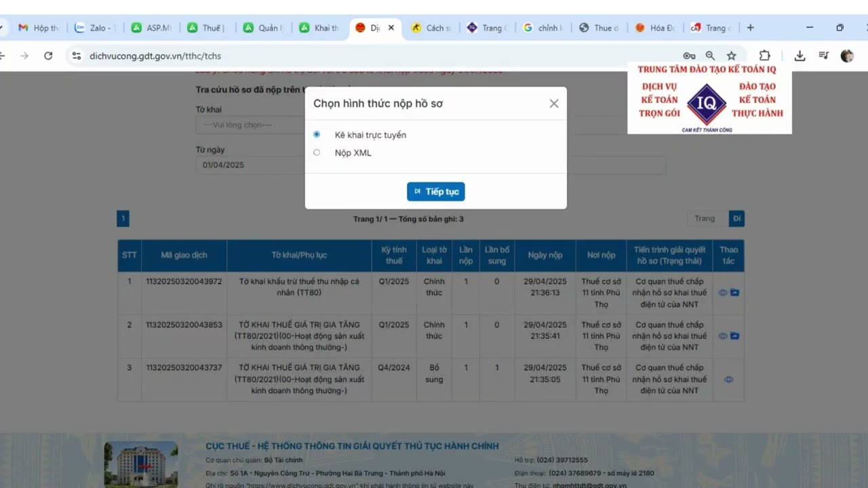The height and width of the screenshot is (488, 868).
Task: Open the Tờ khai dropdown field
Action: coord(250,125)
